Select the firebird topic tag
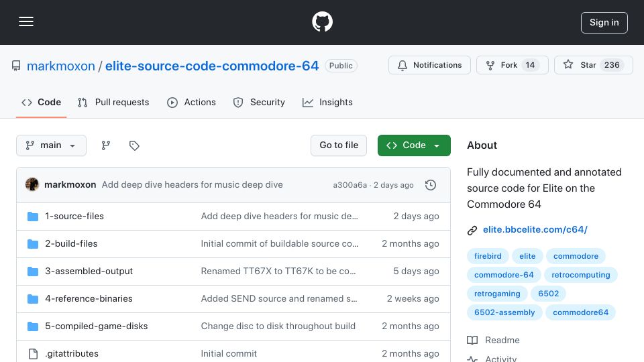This screenshot has width=644, height=362. [488, 256]
